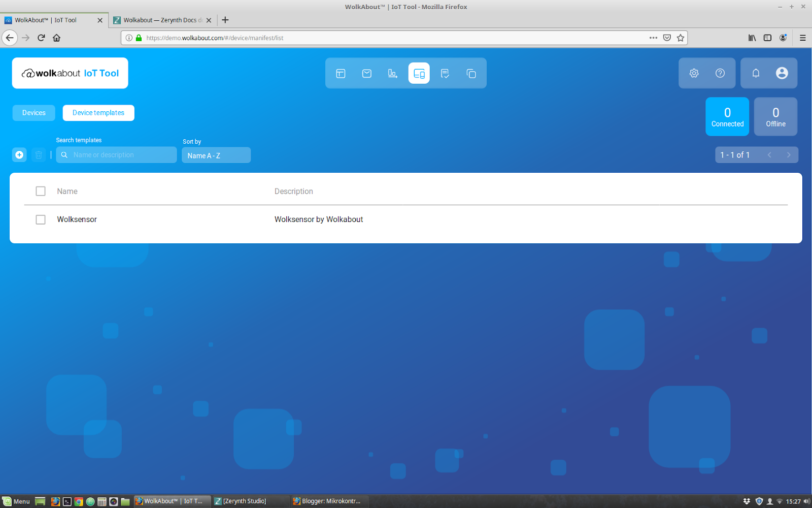Open the Firefox hamburger menu
The width and height of the screenshot is (812, 508).
pyautogui.click(x=802, y=38)
